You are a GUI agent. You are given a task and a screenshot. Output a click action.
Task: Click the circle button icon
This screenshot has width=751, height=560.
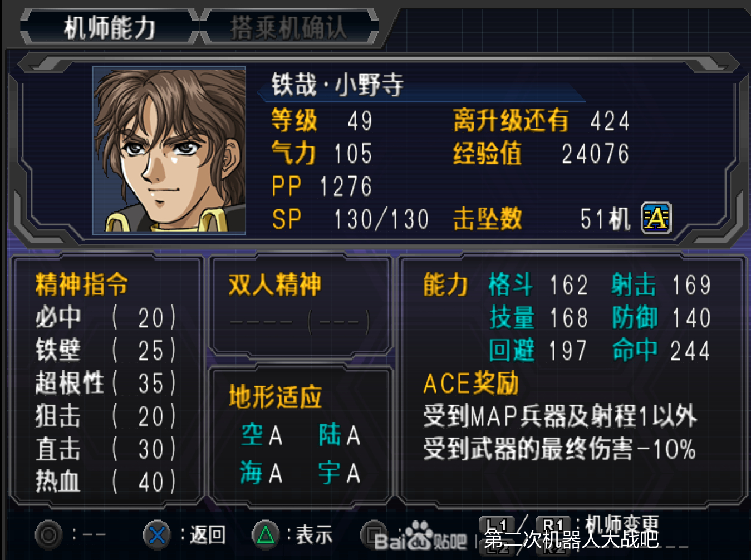tap(48, 535)
